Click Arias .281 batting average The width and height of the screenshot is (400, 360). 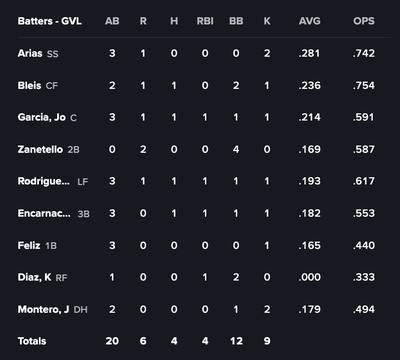[x=309, y=53]
